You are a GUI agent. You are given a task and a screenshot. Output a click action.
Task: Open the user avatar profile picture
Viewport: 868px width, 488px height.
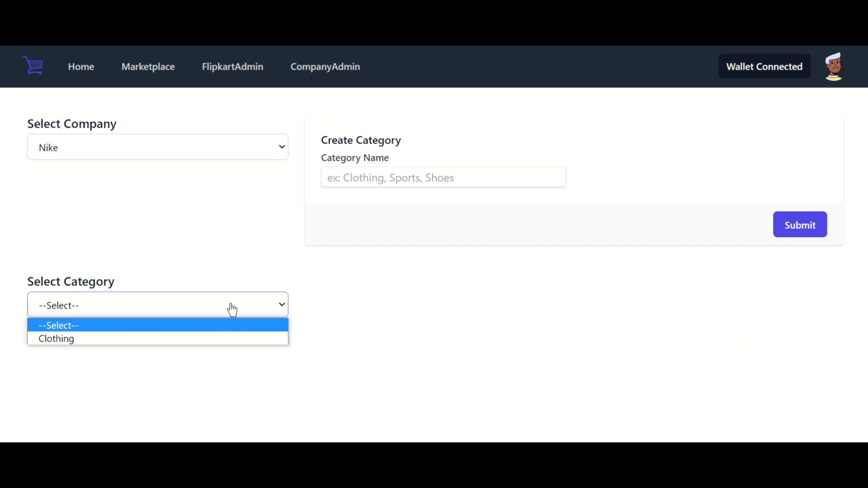point(833,66)
